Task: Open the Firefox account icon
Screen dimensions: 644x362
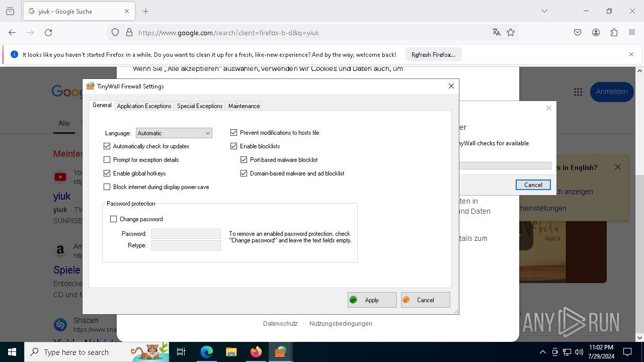Action: (x=596, y=33)
